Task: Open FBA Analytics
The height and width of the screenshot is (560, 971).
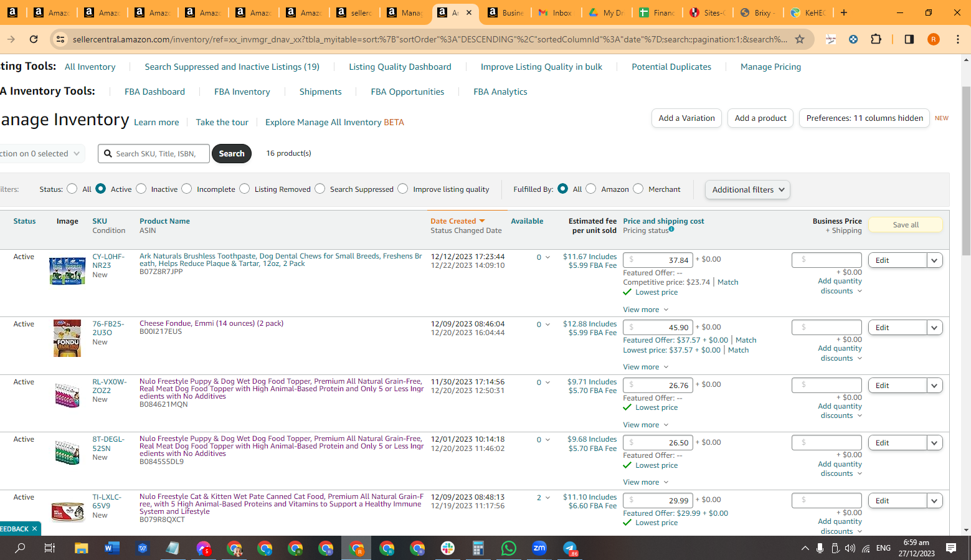Action: [x=500, y=92]
